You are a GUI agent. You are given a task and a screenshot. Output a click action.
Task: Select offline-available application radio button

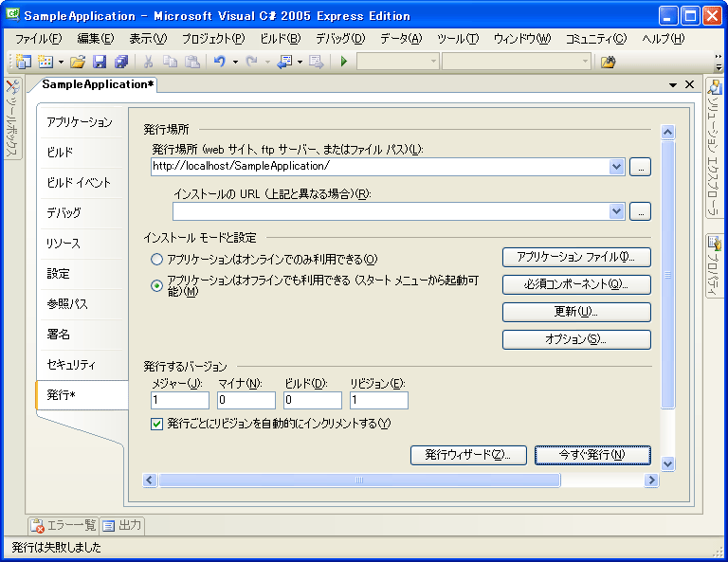click(x=157, y=285)
